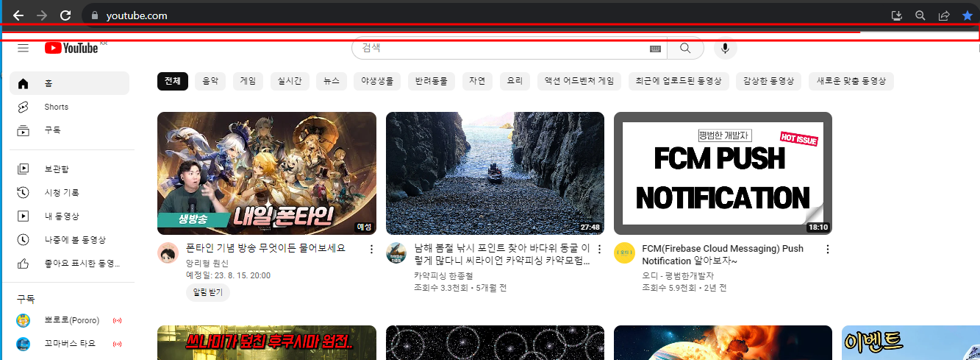Open 구독 subscriptions in sidebar
Screen dimensions: 980x360
click(69, 130)
